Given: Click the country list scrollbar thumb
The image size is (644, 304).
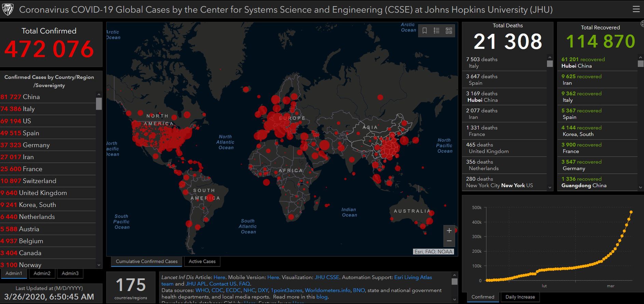Looking at the screenshot, I should (x=99, y=104).
